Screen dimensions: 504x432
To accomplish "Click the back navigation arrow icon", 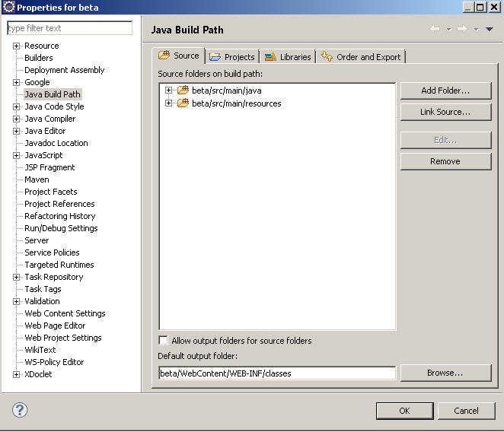I will (x=435, y=29).
